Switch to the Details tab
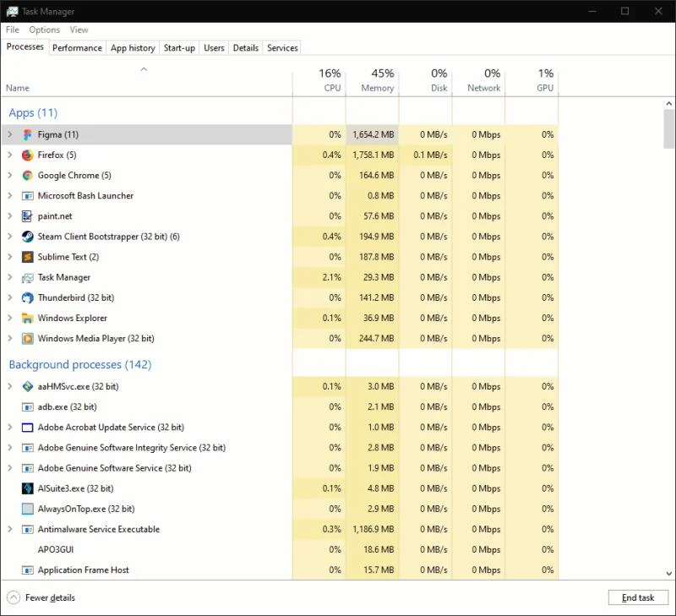This screenshot has height=616, width=676. pyautogui.click(x=246, y=48)
